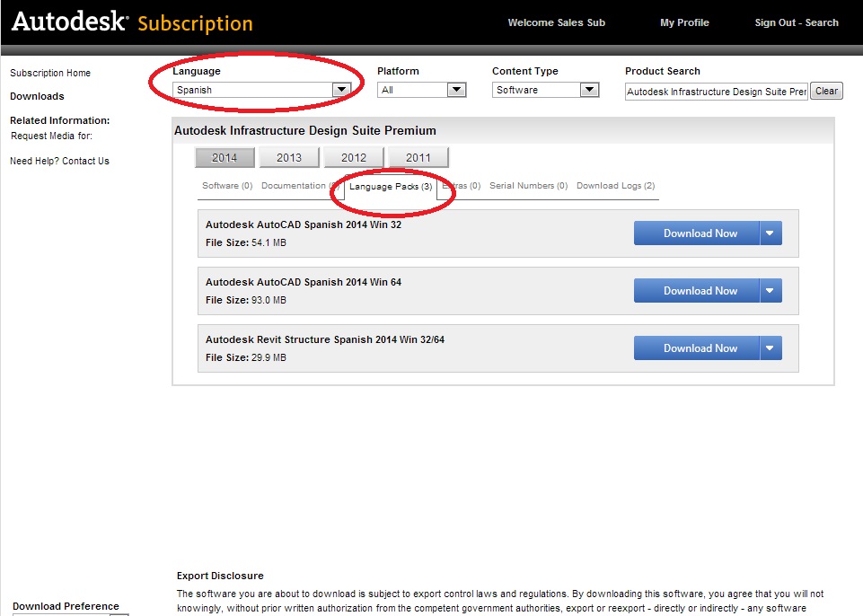Click Autodesk Revit Structure Spanish 2014 Win 32/64 title
Viewport: 863px width, 616px height.
coord(325,339)
